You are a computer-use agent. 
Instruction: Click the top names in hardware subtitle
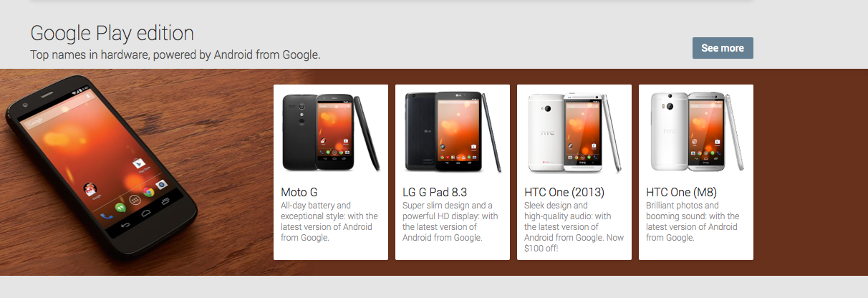[175, 54]
